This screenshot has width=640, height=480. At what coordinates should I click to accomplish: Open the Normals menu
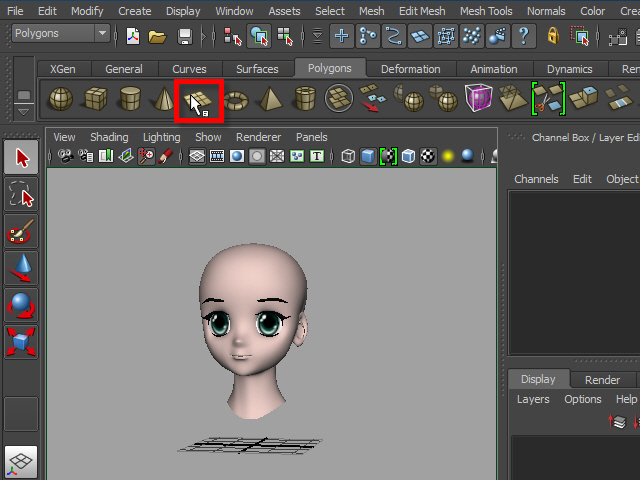546,11
